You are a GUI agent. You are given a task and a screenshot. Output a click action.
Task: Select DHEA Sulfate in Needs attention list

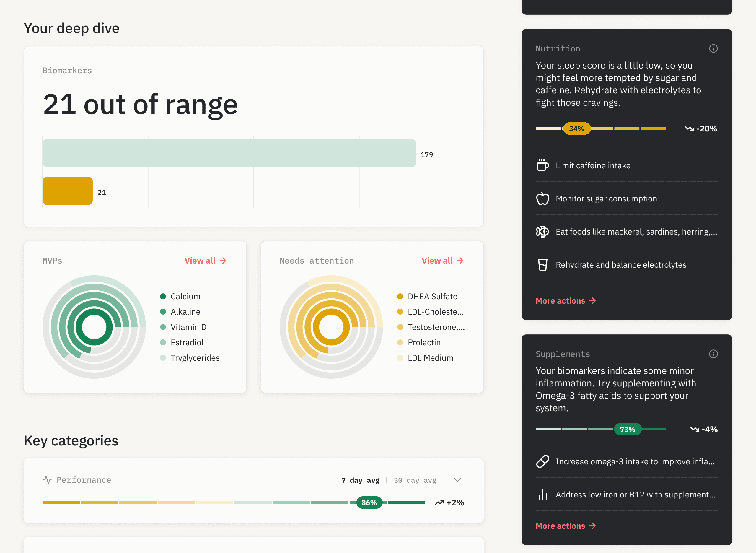click(432, 296)
